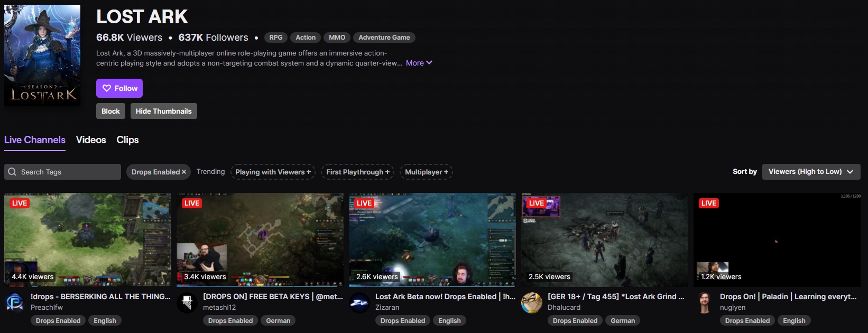Click the heart icon in the Follow button

pyautogui.click(x=107, y=88)
